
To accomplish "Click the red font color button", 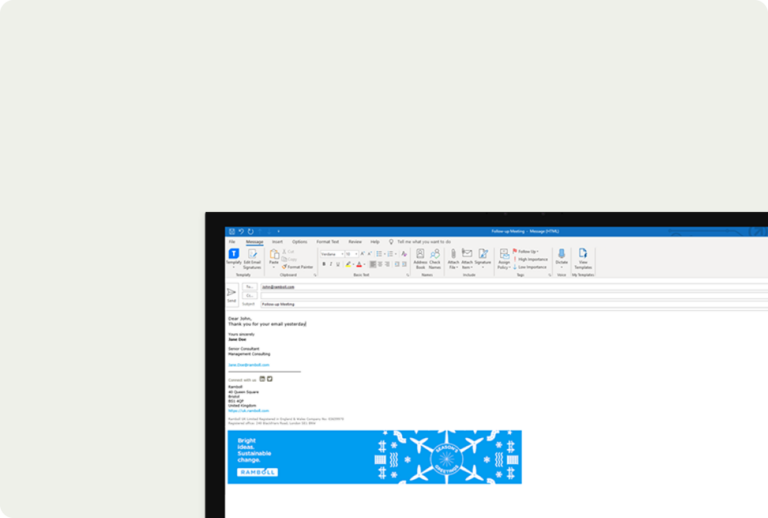I will 358,264.
